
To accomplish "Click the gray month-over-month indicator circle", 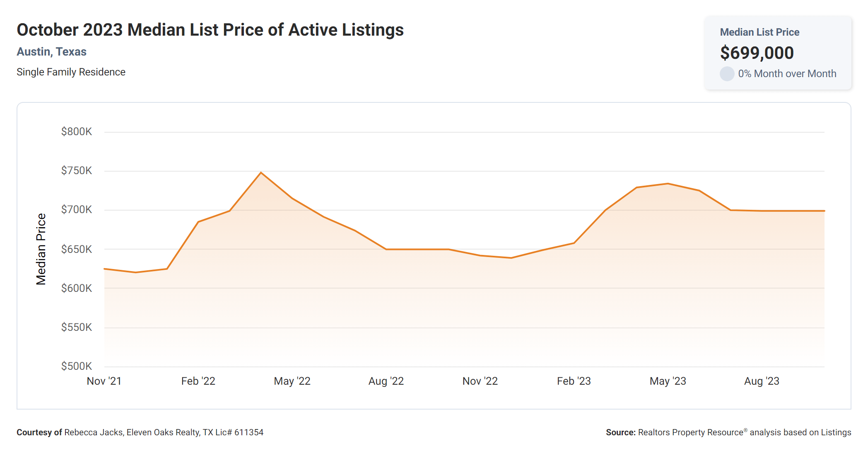I will [x=727, y=74].
